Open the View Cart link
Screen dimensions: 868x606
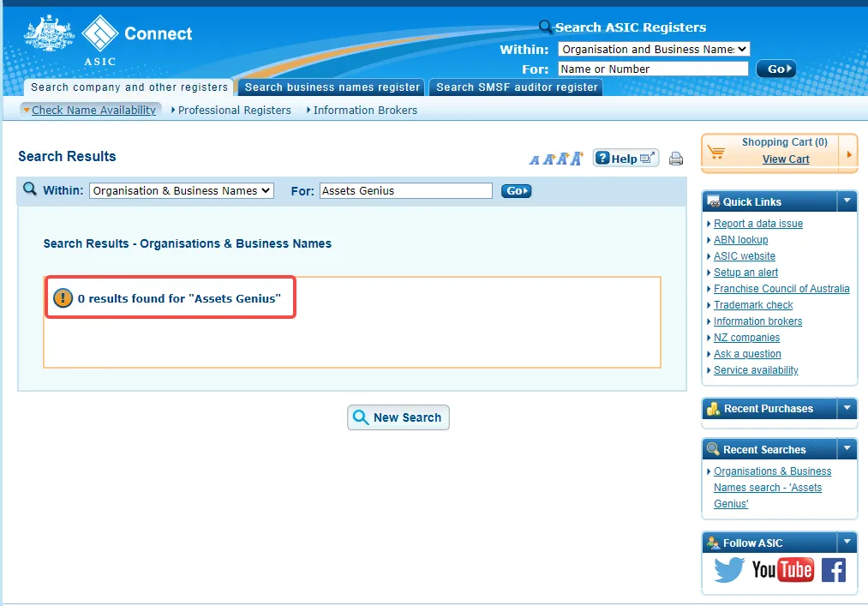(x=786, y=159)
